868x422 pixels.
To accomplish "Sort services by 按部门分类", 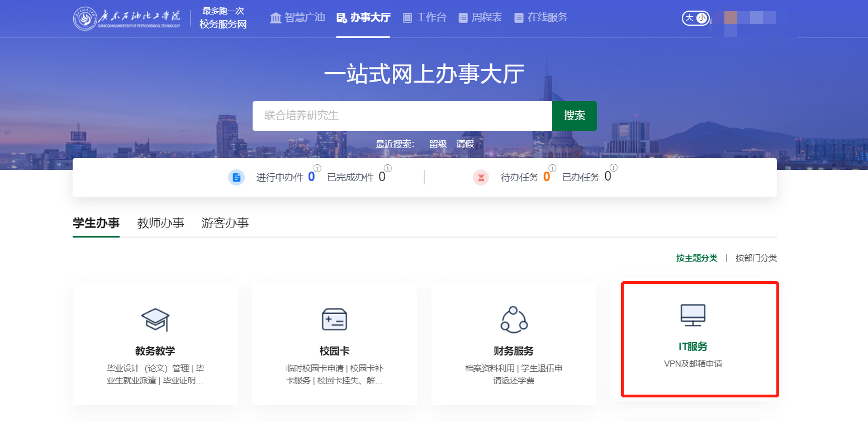I will point(756,258).
